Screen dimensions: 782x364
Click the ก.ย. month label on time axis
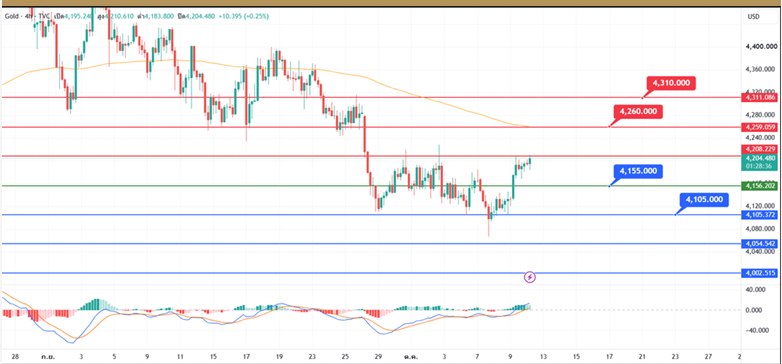pos(49,357)
